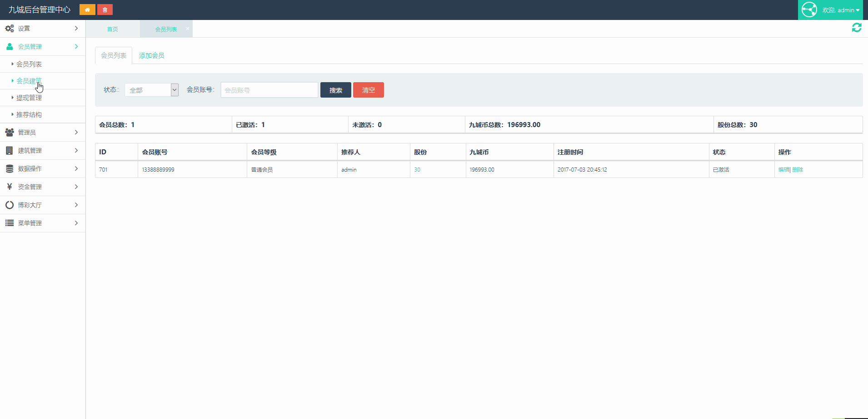Click the 会员管理 user icon
This screenshot has height=419, width=868.
10,46
